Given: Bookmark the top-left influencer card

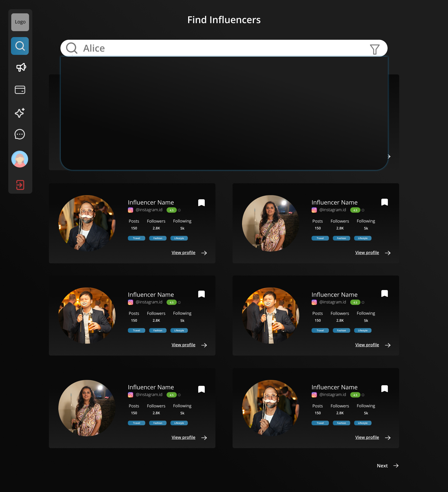Looking at the screenshot, I should (201, 203).
